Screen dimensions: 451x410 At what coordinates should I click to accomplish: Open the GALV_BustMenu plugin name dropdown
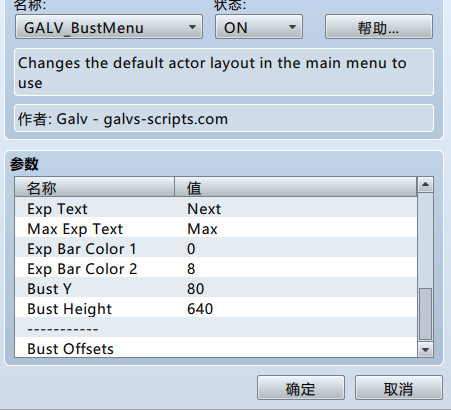(x=109, y=27)
